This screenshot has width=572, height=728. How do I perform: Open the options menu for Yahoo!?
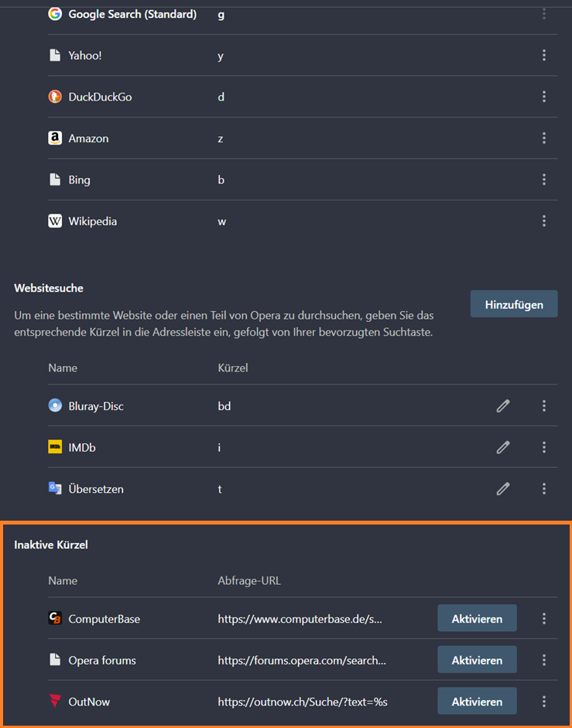[x=544, y=55]
